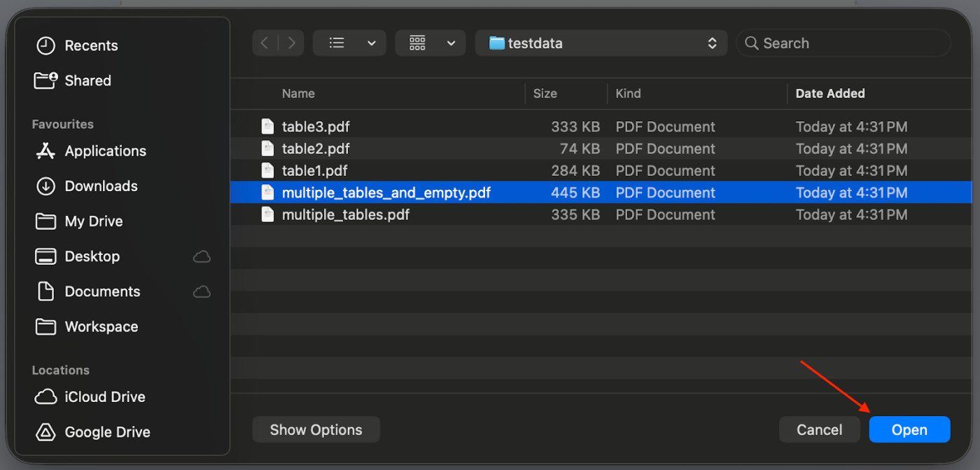Open My Drive from Favourites
Image resolution: width=980 pixels, height=470 pixels.
pyautogui.click(x=94, y=221)
